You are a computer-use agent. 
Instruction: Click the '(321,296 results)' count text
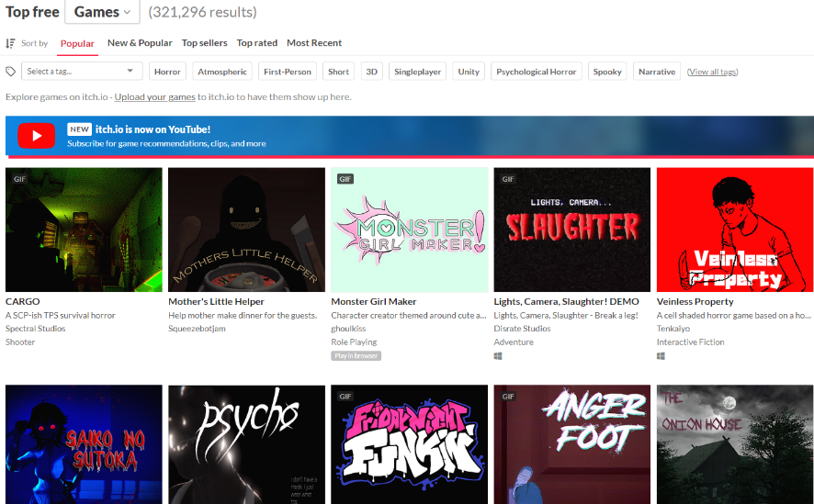[202, 12]
